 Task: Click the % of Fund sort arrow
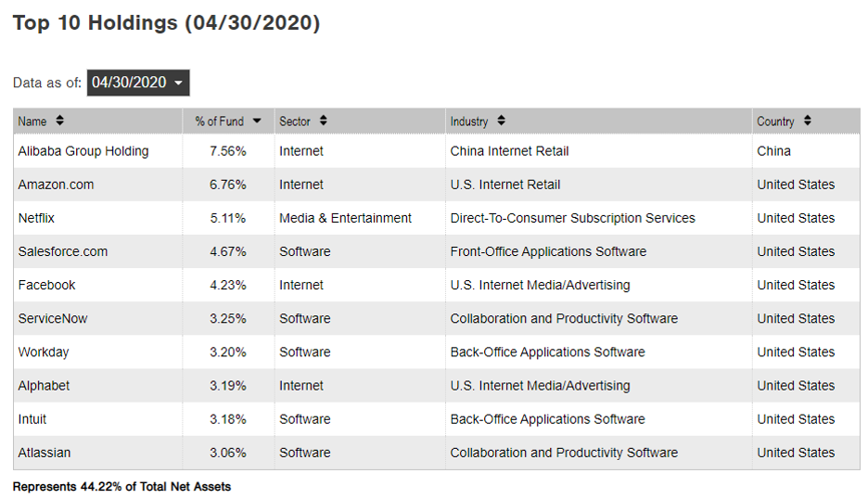pos(257,122)
